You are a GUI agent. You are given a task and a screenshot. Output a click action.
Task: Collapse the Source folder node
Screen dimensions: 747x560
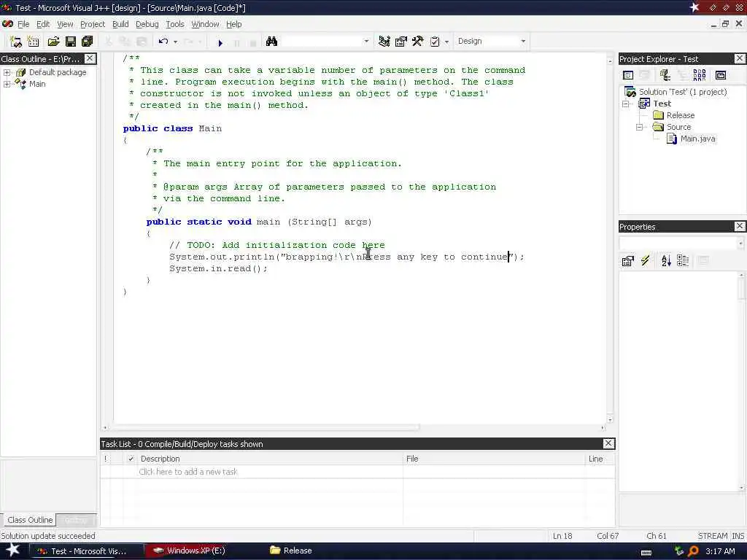tap(639, 127)
